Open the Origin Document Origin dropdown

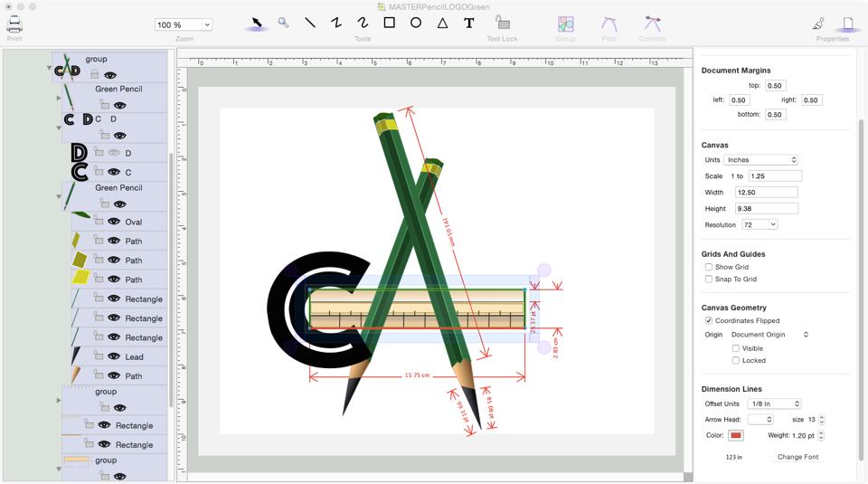coord(769,335)
